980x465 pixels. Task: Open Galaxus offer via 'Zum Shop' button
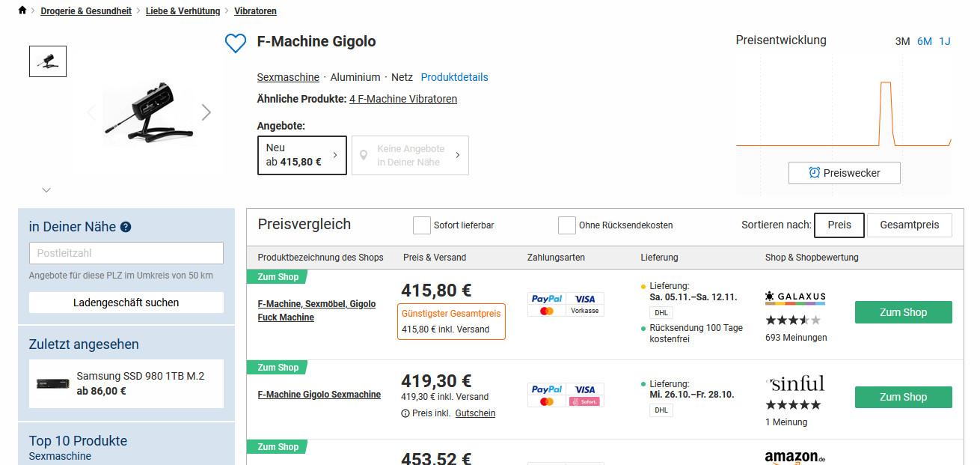pos(903,312)
